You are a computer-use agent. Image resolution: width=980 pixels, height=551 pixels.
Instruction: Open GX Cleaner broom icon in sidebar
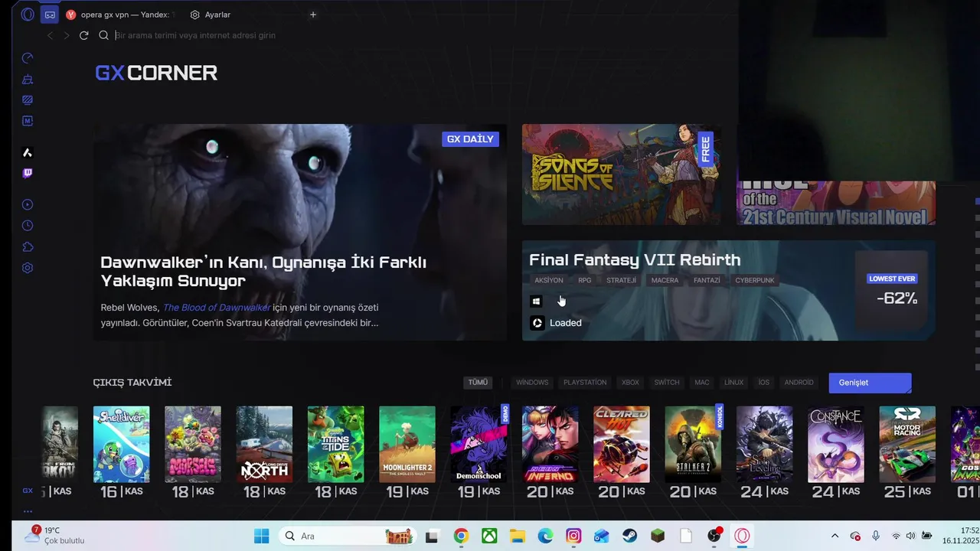[28, 79]
